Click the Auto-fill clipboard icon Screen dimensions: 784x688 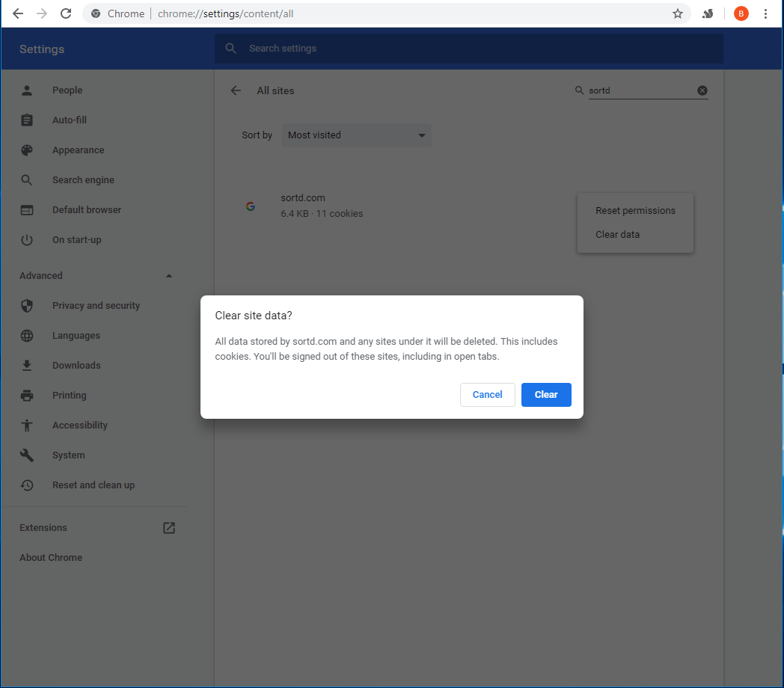(27, 120)
